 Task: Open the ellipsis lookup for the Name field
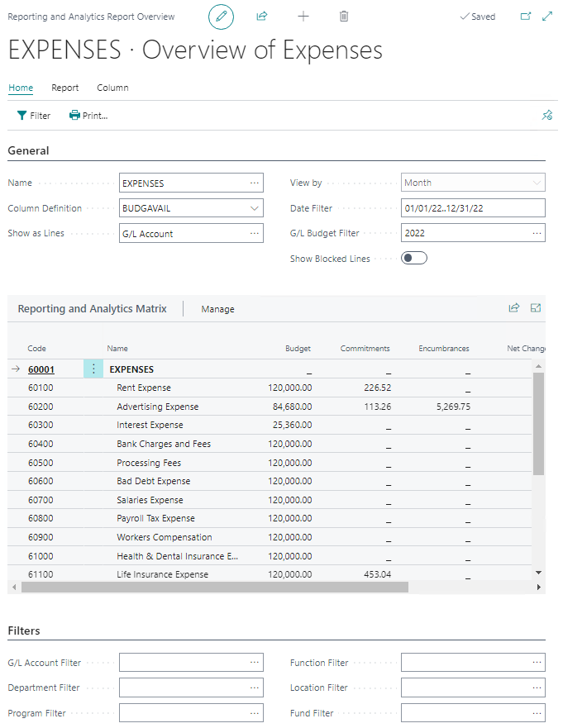[x=254, y=183]
